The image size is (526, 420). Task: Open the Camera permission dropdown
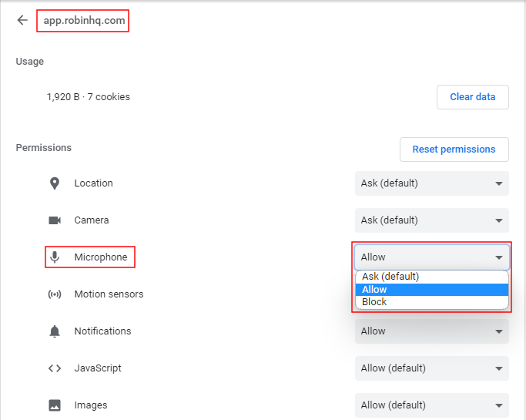[x=431, y=220]
